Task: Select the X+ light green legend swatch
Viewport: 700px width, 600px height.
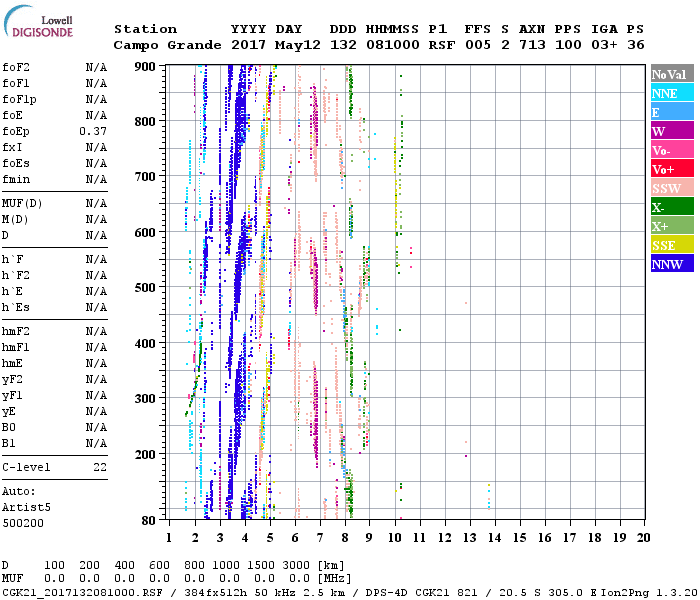Action: (x=672, y=226)
